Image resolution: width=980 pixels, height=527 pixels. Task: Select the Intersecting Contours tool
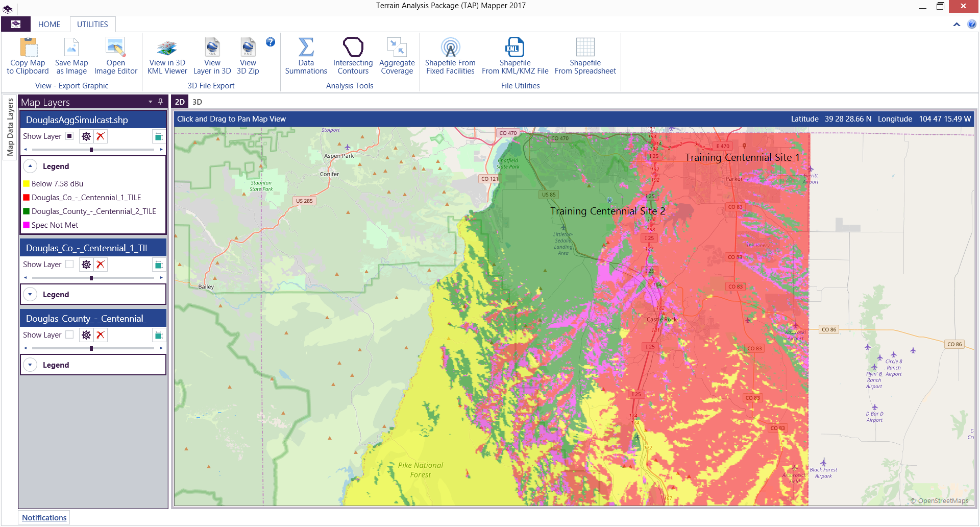(x=353, y=47)
